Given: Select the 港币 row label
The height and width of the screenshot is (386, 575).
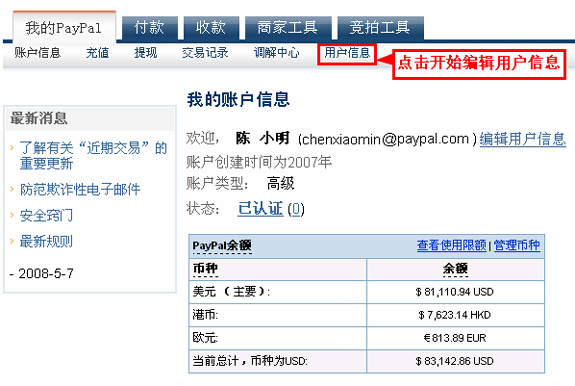Looking at the screenshot, I should pyautogui.click(x=205, y=315).
